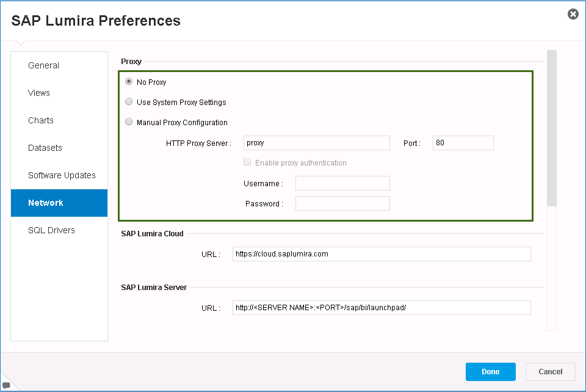The height and width of the screenshot is (392, 586).
Task: Close the SAP Lumira Preferences dialog
Action: pos(573,14)
